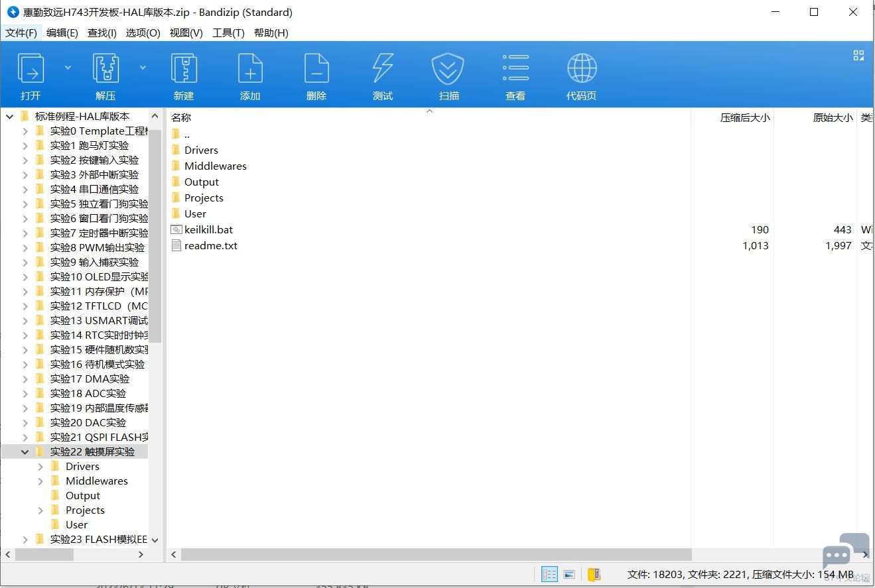Click the 扫描 (Scan) shield icon
Image resolution: width=875 pixels, height=588 pixels.
click(448, 68)
